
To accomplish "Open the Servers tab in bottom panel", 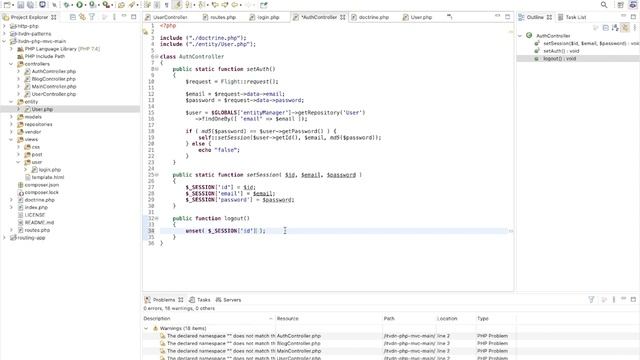I will pos(228,300).
